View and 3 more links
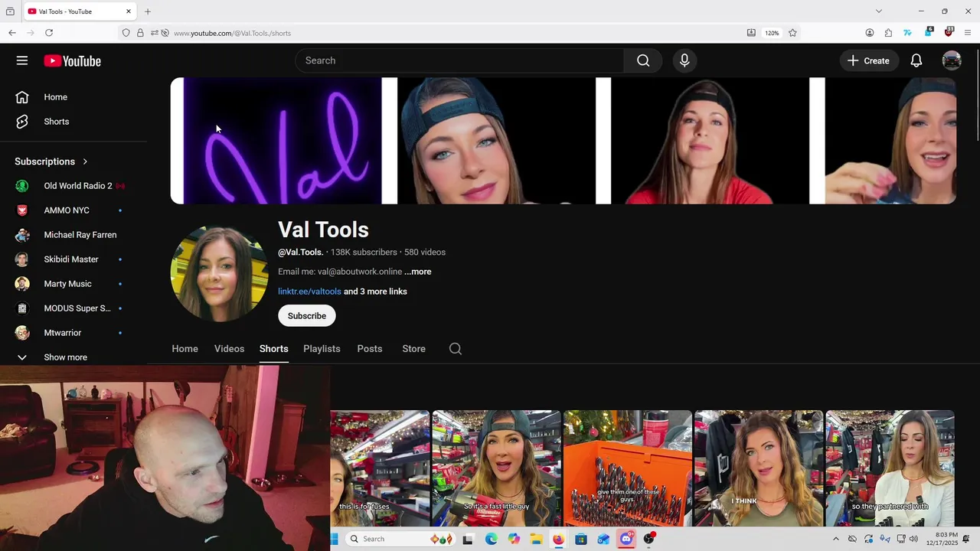The image size is (980, 551). pos(375,292)
